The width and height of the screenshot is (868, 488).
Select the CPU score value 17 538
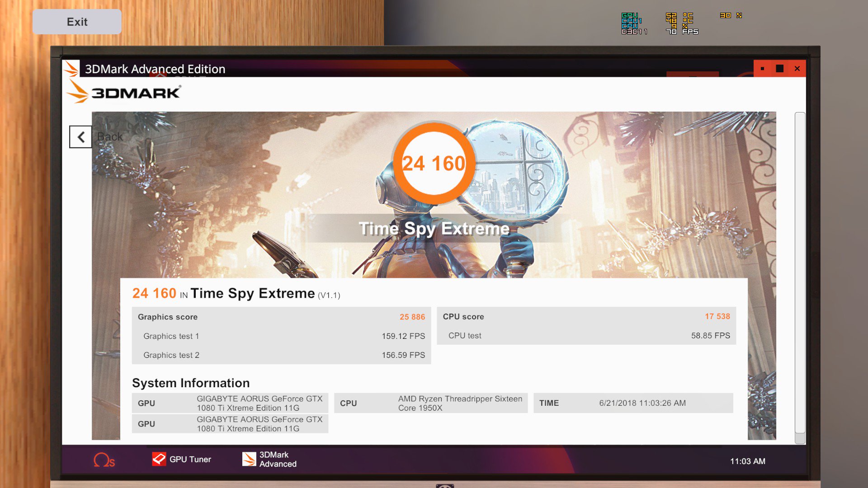717,316
